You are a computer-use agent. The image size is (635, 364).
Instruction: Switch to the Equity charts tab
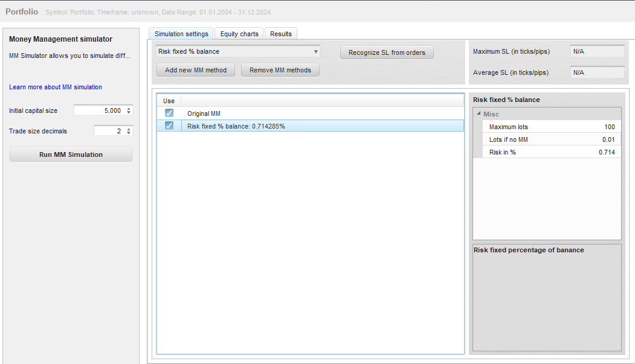(x=239, y=34)
